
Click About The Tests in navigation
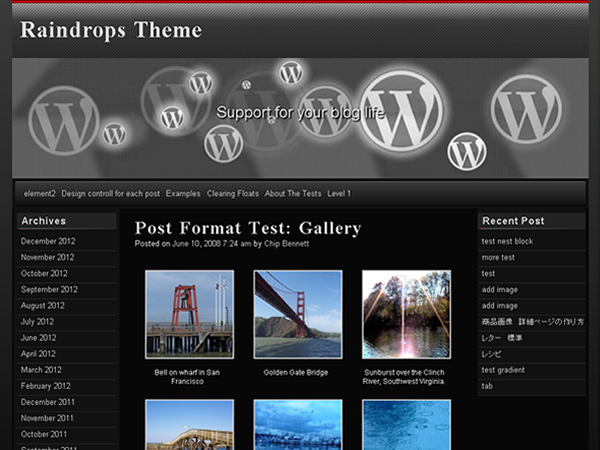pos(293,194)
